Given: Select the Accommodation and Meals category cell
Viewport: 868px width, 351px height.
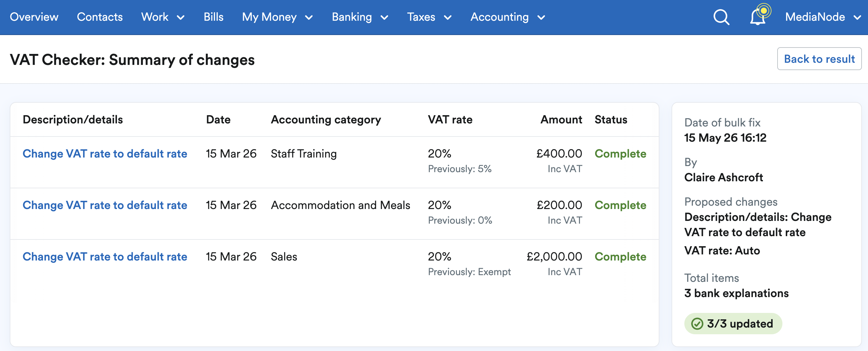Looking at the screenshot, I should [x=340, y=205].
